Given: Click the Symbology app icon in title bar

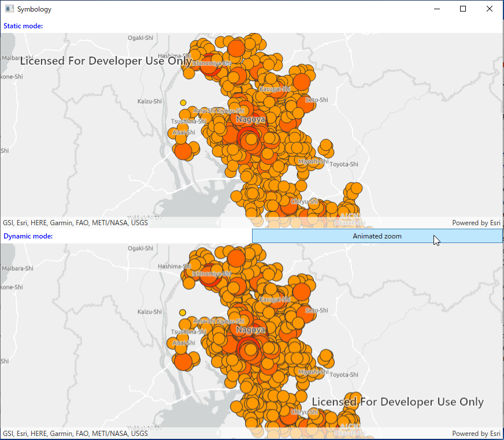Looking at the screenshot, I should click(x=9, y=9).
